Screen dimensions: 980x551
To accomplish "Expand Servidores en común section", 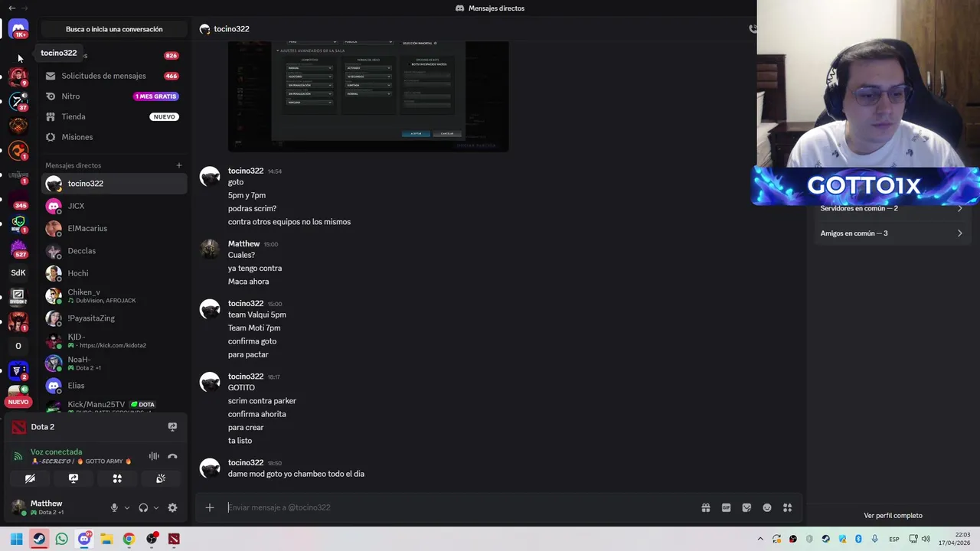I will pyautogui.click(x=891, y=208).
